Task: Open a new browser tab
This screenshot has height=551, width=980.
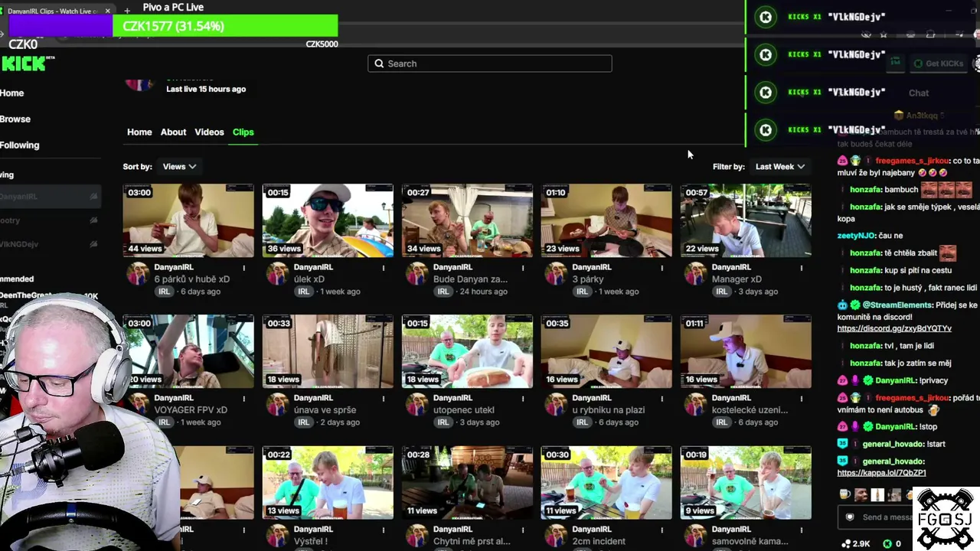Action: pos(127,11)
